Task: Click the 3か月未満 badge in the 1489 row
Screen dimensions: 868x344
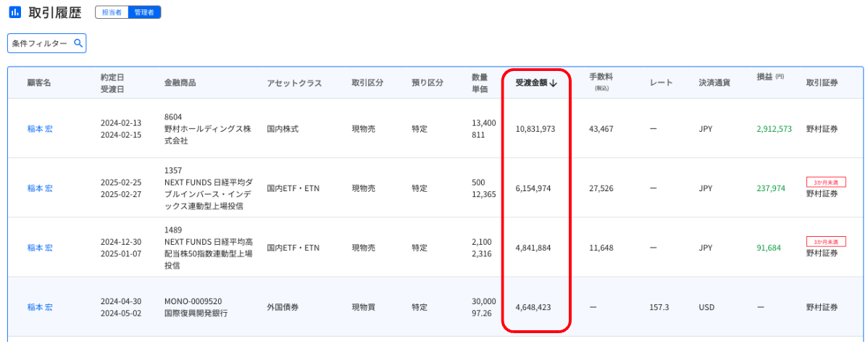Action: tap(826, 242)
